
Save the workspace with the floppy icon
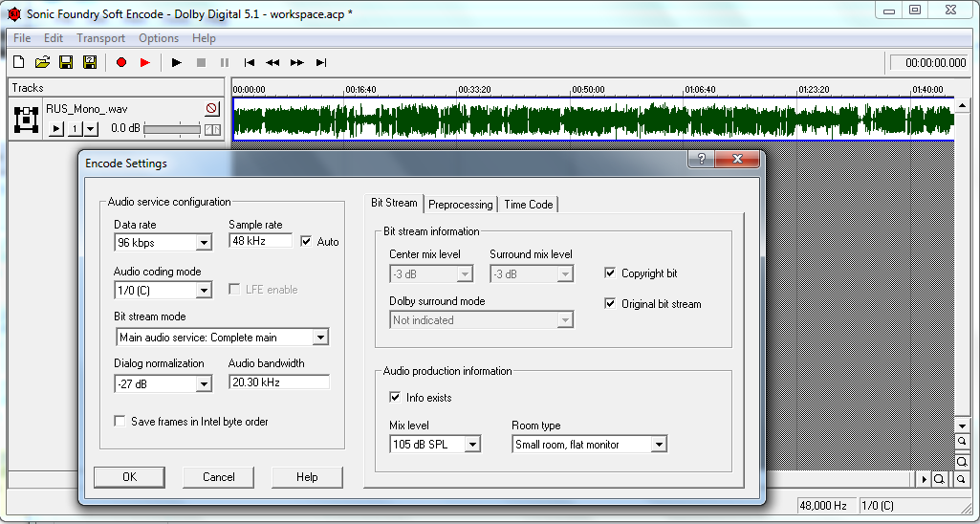(x=66, y=62)
